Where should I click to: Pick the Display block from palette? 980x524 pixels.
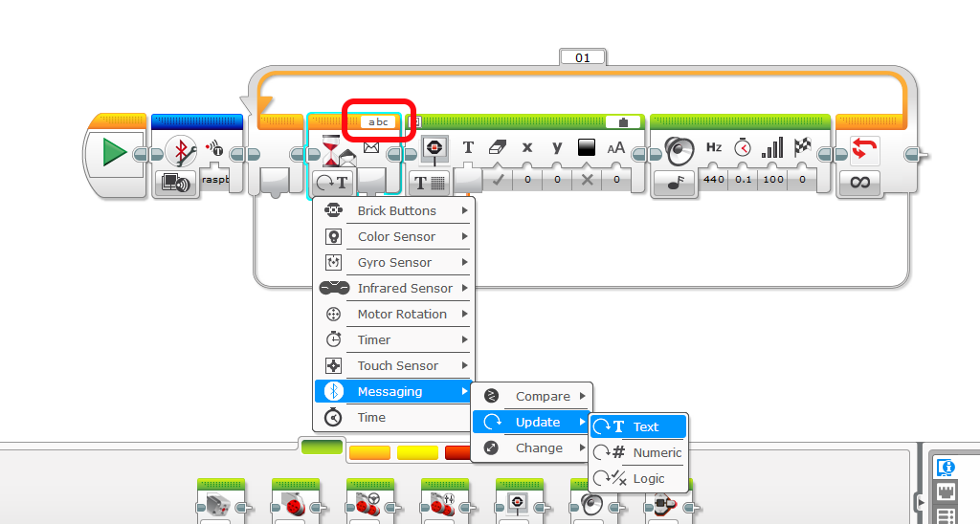coord(520,501)
